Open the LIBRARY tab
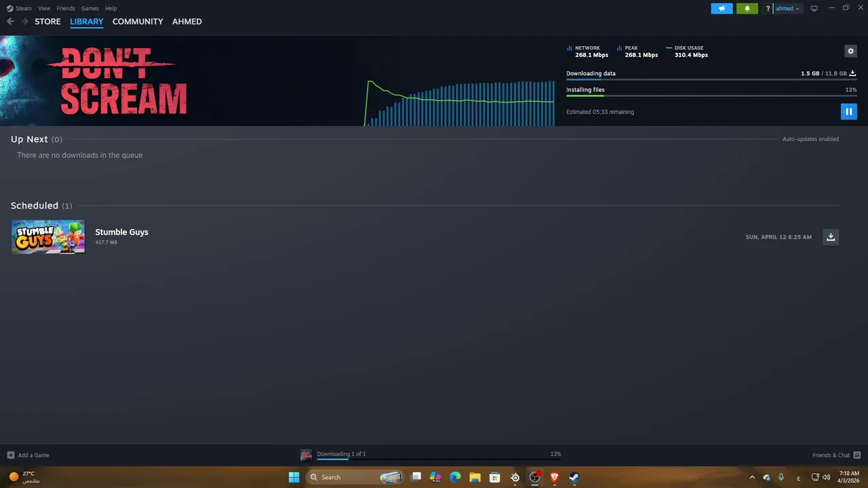This screenshot has width=868, height=488. (87, 22)
